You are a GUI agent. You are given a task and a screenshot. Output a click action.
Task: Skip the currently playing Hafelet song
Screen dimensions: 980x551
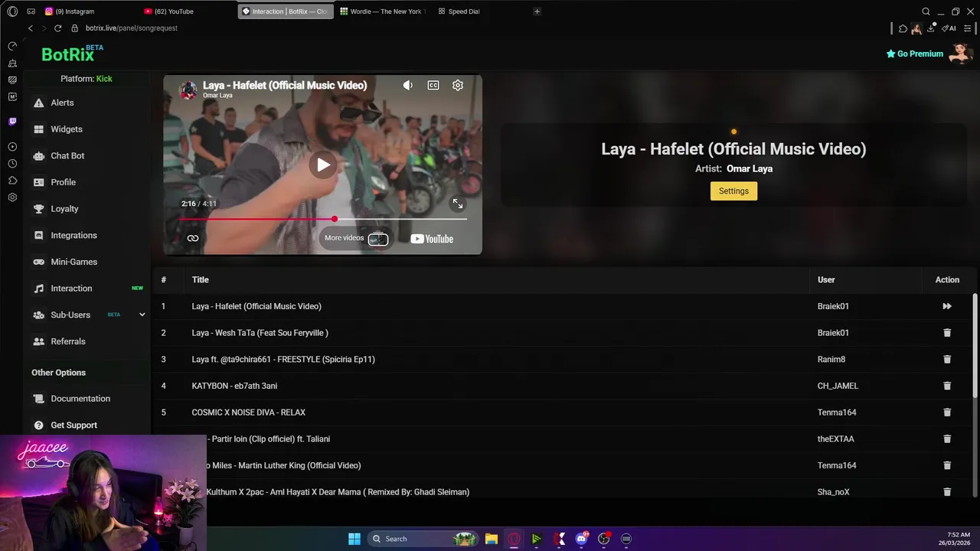click(x=947, y=306)
